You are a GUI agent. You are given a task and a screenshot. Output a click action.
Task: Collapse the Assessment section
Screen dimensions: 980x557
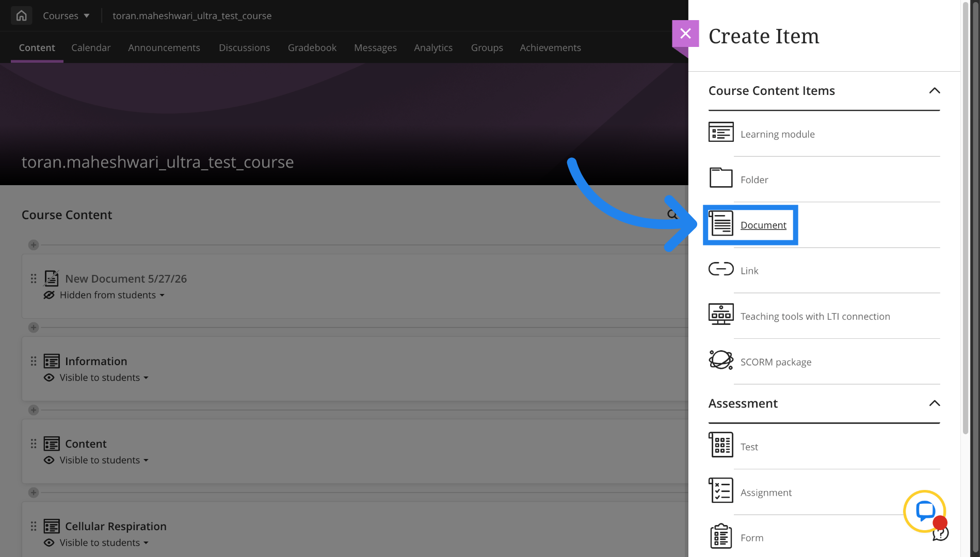click(x=934, y=403)
